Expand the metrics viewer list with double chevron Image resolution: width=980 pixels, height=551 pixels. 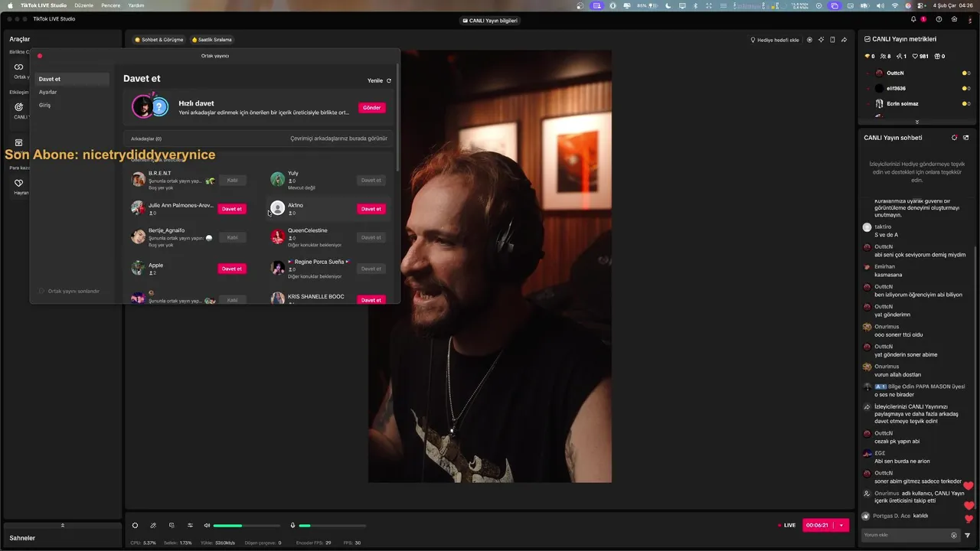coord(916,122)
